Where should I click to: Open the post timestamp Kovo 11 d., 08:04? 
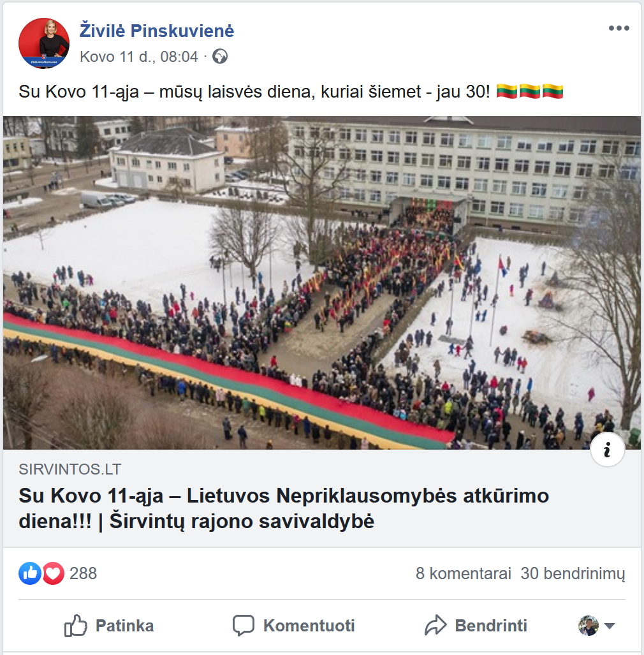[x=138, y=56]
